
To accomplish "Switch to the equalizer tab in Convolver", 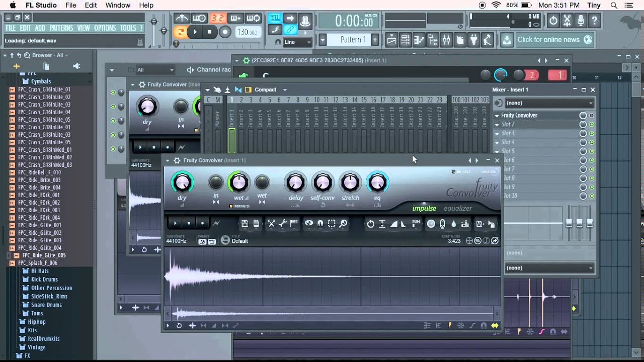I will coord(458,209).
